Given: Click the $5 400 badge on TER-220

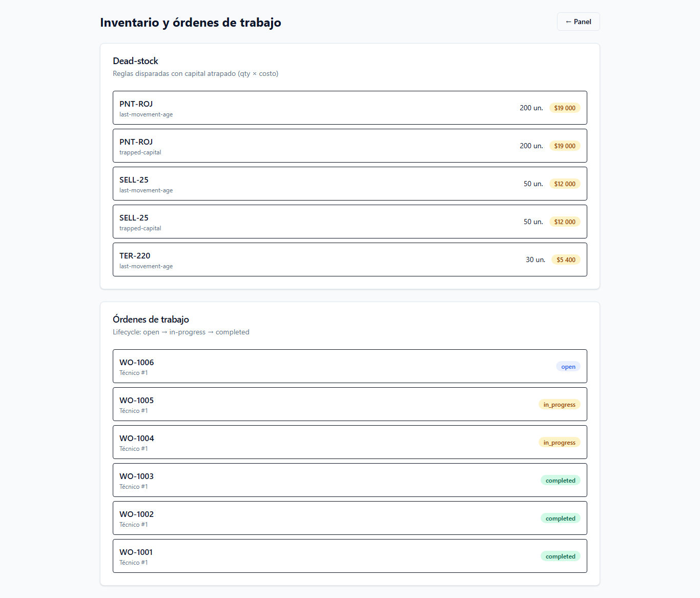Looking at the screenshot, I should point(566,260).
